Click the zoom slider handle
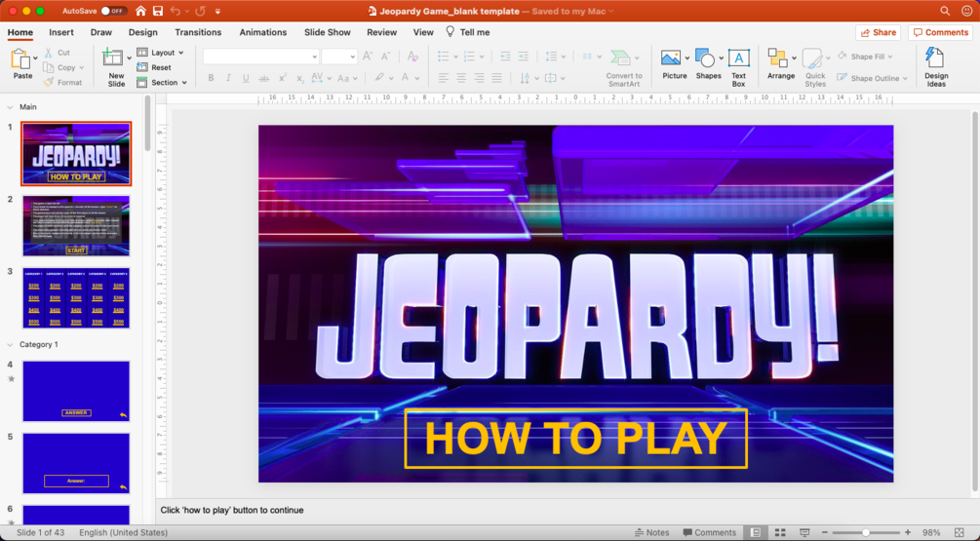The width and height of the screenshot is (980, 541). (866, 532)
